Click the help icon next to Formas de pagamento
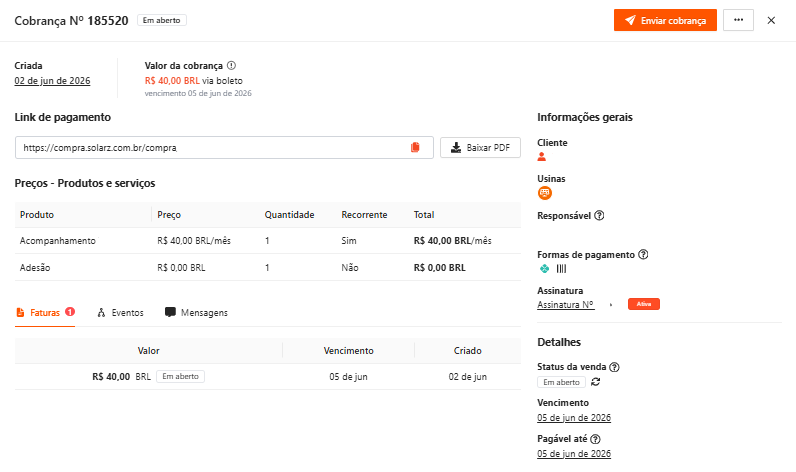The height and width of the screenshot is (472, 796). (x=643, y=254)
